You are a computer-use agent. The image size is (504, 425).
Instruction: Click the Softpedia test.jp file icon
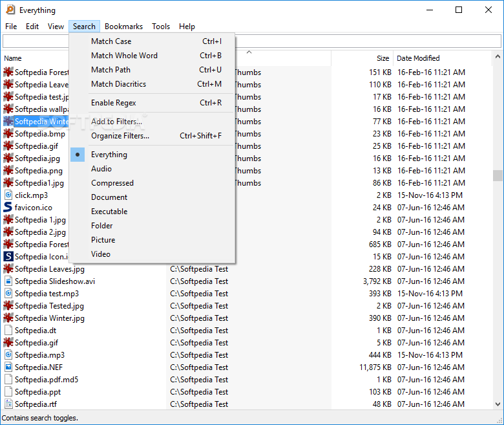pyautogui.click(x=8, y=97)
